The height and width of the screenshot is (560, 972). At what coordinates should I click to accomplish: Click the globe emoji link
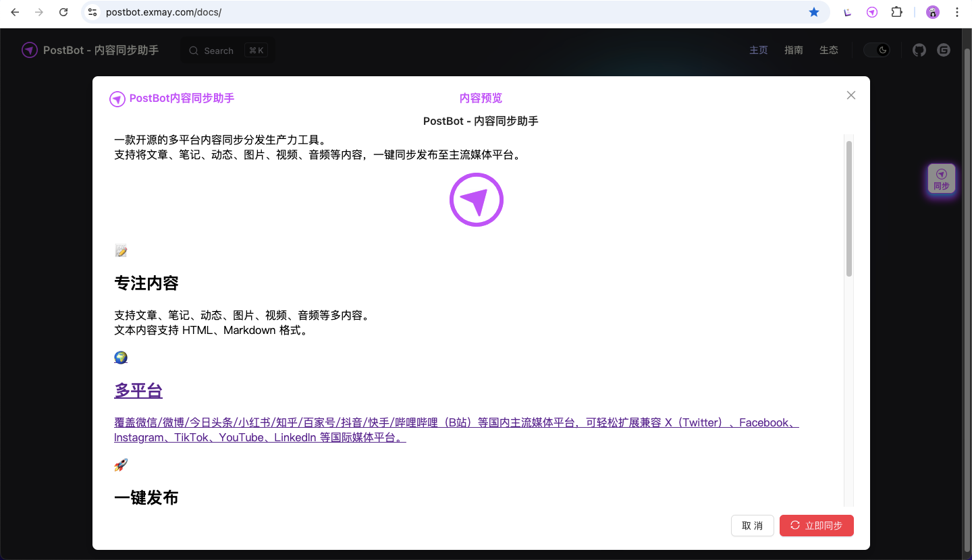pos(121,358)
